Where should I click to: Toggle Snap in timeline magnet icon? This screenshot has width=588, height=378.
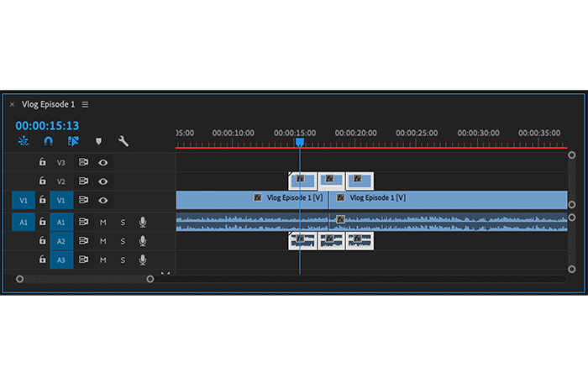tap(49, 141)
